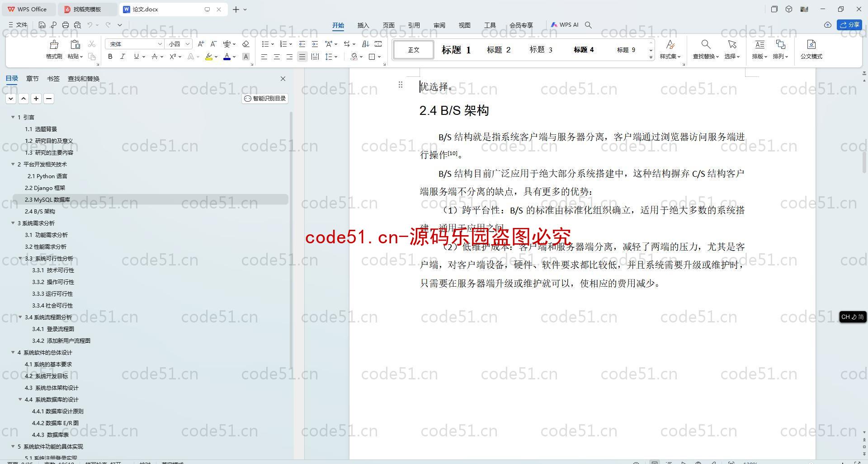Set paragraph alignment to center

tap(277, 57)
